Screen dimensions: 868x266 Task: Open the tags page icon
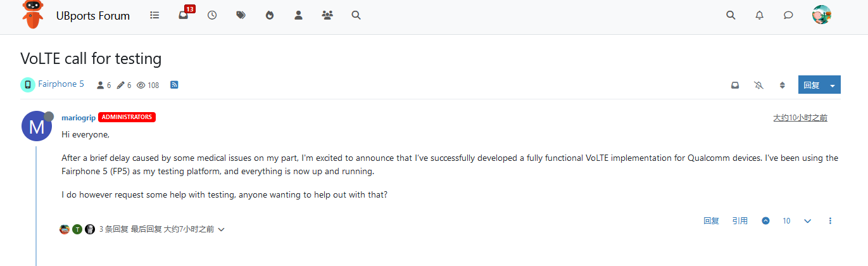pyautogui.click(x=241, y=15)
